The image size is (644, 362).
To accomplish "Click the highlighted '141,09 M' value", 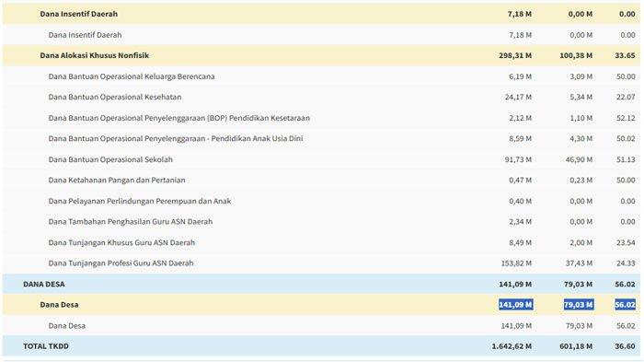I will click(x=515, y=304).
